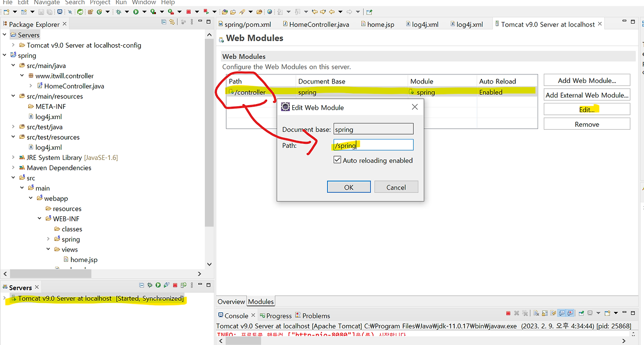Toggle Link with Editor in Package Explorer
This screenshot has height=345, width=644.
click(x=172, y=22)
